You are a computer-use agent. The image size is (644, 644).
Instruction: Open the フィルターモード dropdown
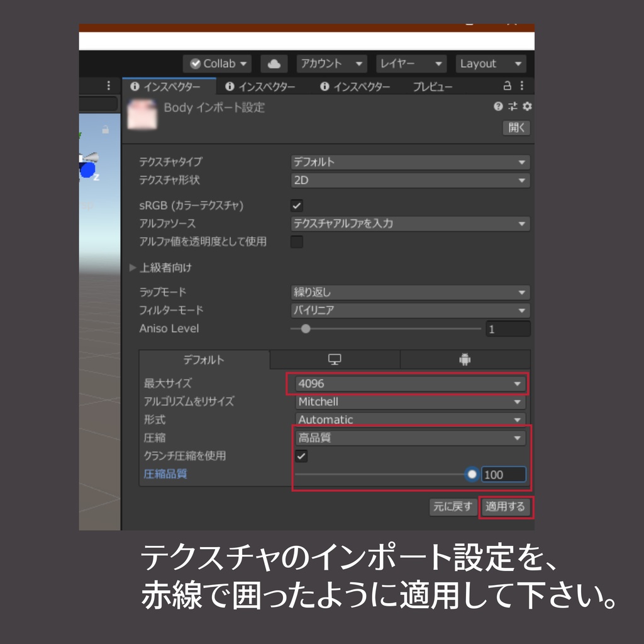410,311
